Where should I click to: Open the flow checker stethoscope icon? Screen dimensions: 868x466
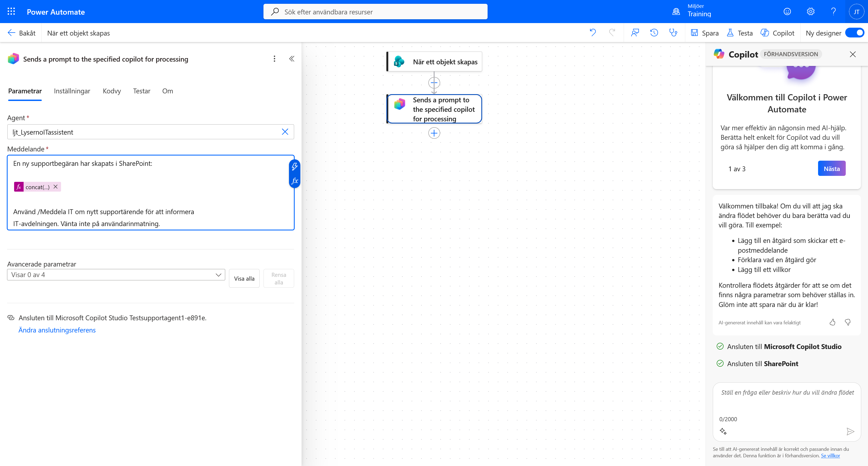(x=673, y=33)
